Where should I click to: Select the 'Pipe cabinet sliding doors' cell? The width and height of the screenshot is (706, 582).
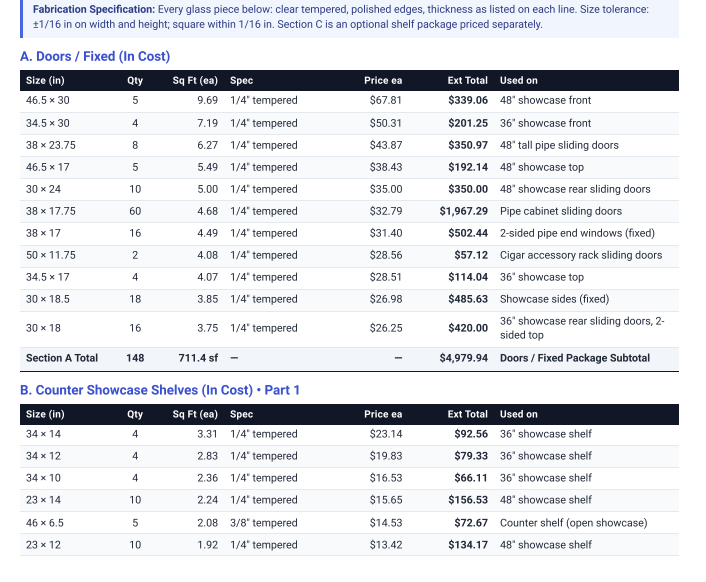(561, 211)
